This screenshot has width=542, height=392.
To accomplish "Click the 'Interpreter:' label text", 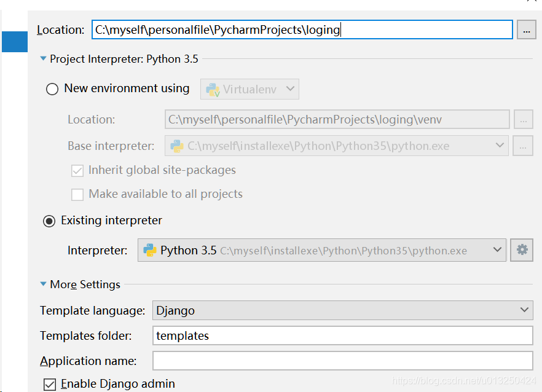I will click(97, 250).
